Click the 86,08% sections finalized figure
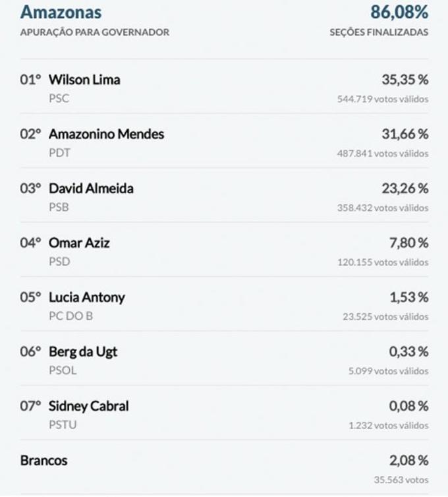 click(399, 12)
